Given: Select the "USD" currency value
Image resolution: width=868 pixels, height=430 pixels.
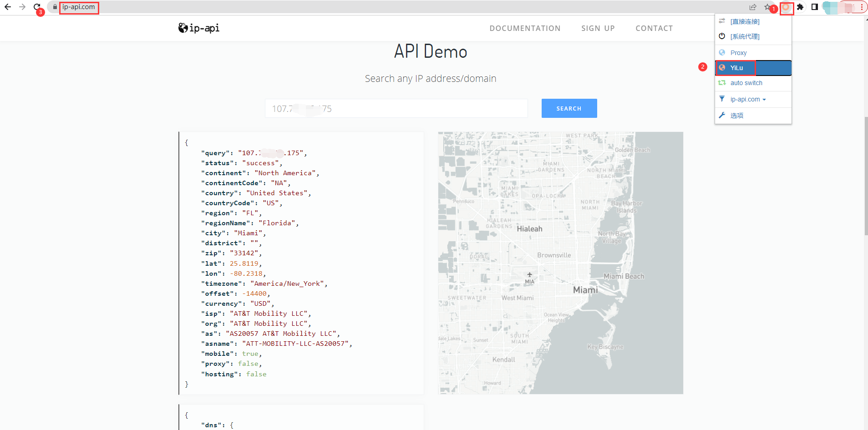Looking at the screenshot, I should point(260,304).
